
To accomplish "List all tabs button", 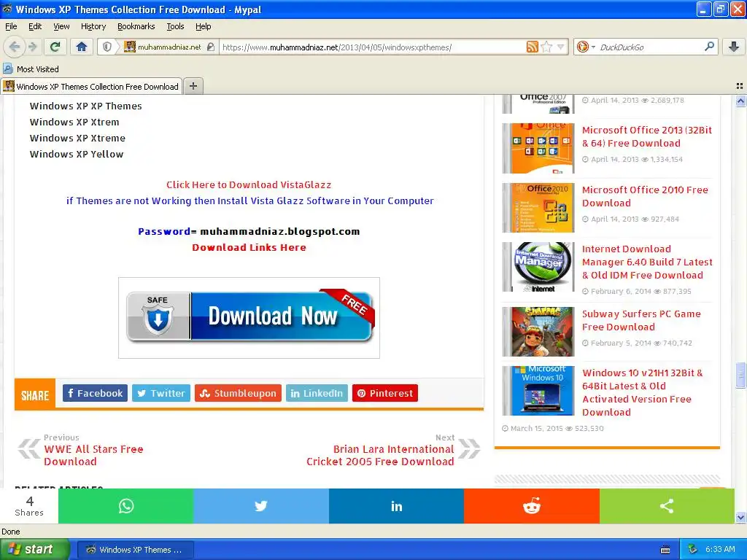I will [x=740, y=86].
